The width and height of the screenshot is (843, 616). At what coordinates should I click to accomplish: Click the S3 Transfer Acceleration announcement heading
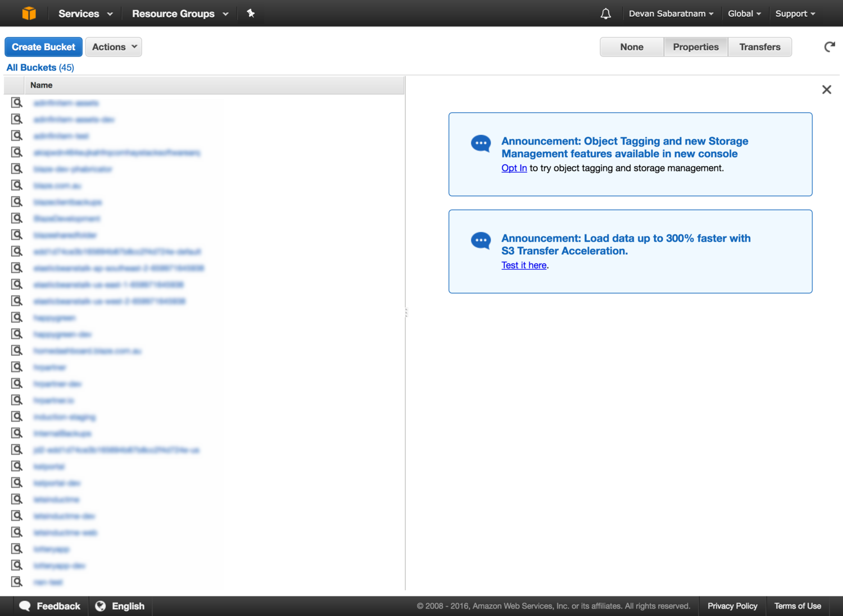tap(626, 244)
